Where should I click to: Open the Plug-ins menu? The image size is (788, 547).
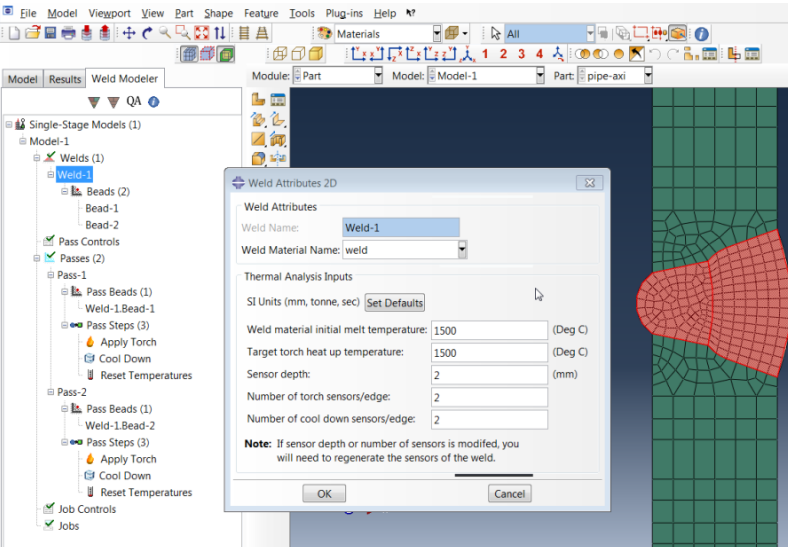(344, 13)
